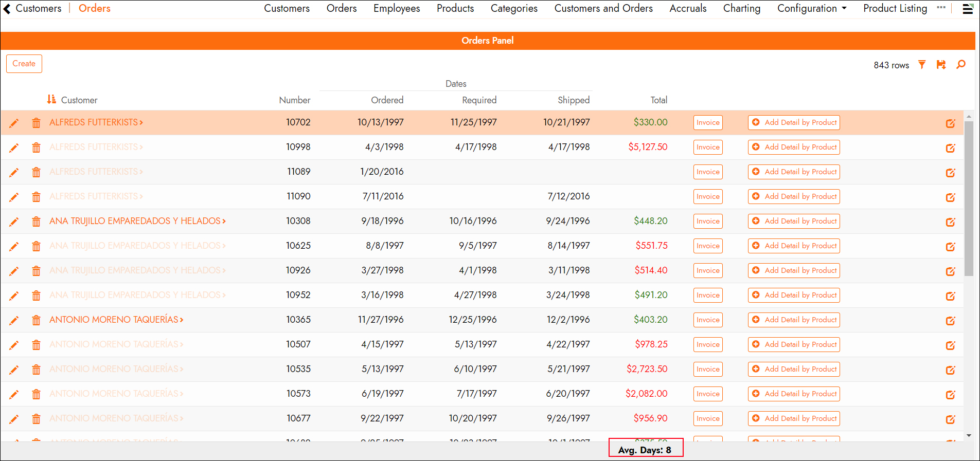Viewport: 980px width, 461px height.
Task: Go to the Employees menu item
Action: 396,9
